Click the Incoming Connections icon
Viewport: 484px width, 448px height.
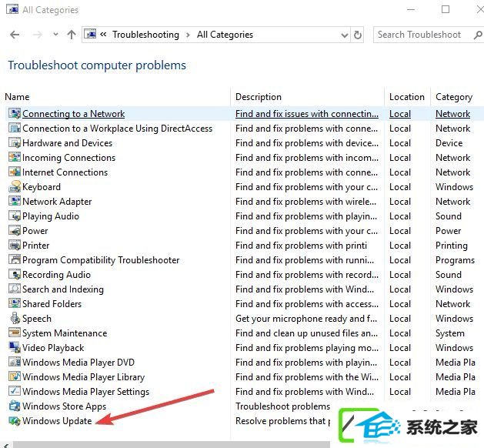tap(15, 158)
